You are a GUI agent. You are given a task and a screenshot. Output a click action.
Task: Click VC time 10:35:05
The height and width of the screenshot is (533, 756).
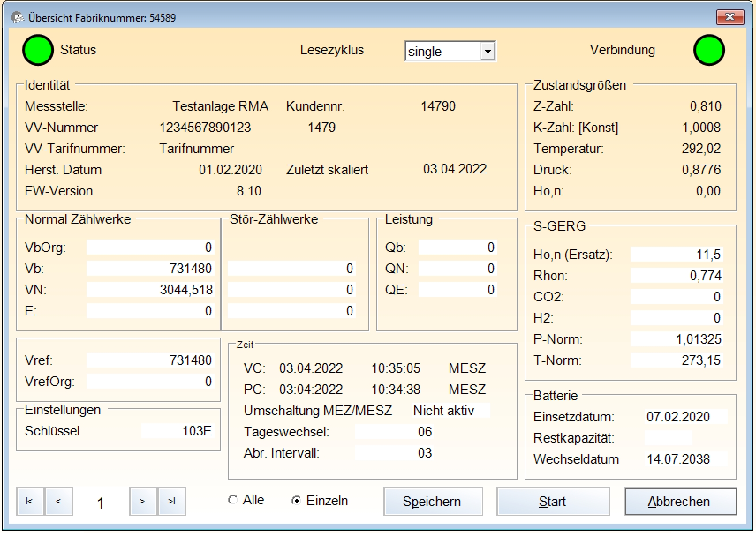pyautogui.click(x=396, y=368)
